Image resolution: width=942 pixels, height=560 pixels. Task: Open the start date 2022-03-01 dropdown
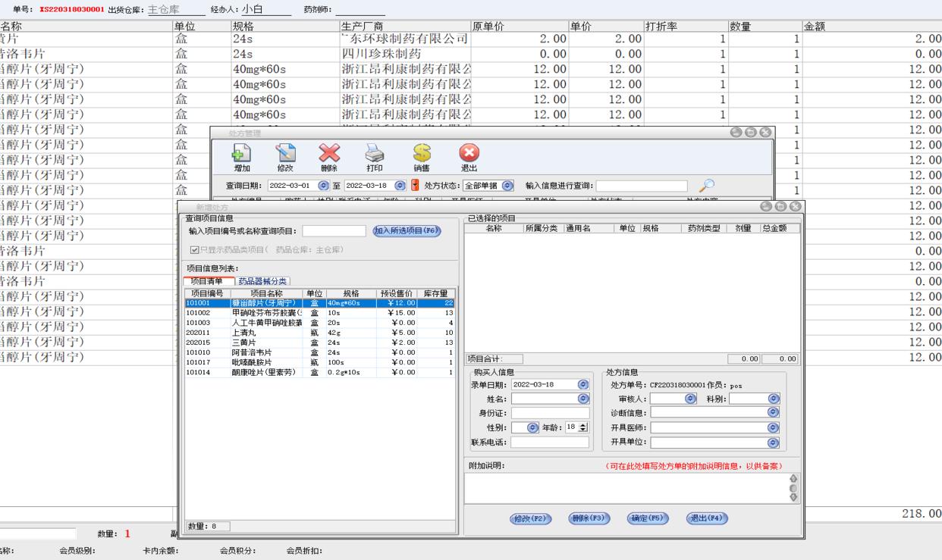pyautogui.click(x=325, y=186)
